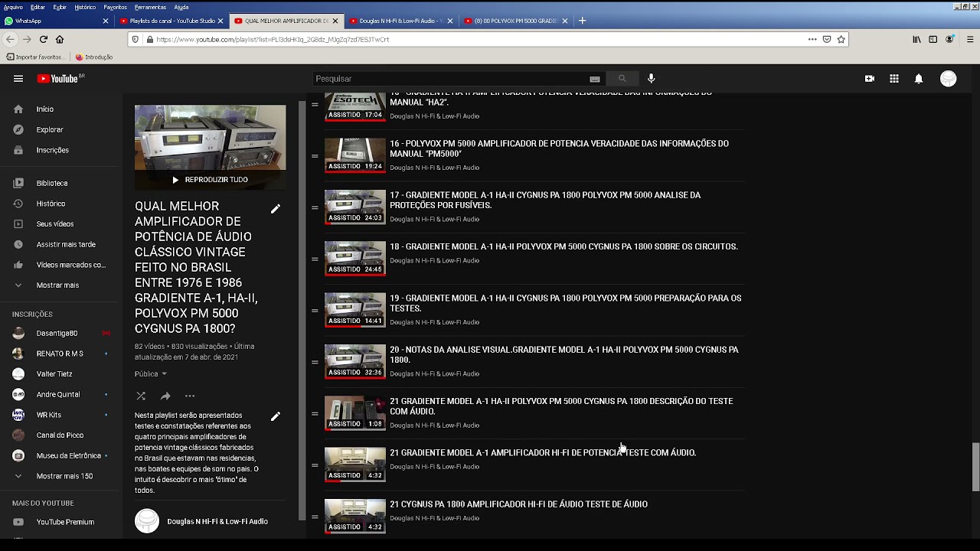Open the Início sidebar link
The height and width of the screenshot is (551, 980).
point(45,109)
